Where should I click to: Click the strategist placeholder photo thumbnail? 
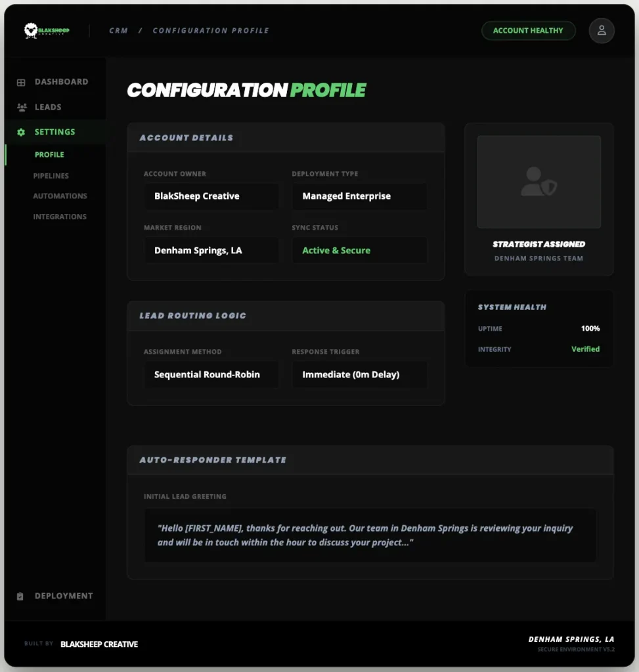pos(539,182)
